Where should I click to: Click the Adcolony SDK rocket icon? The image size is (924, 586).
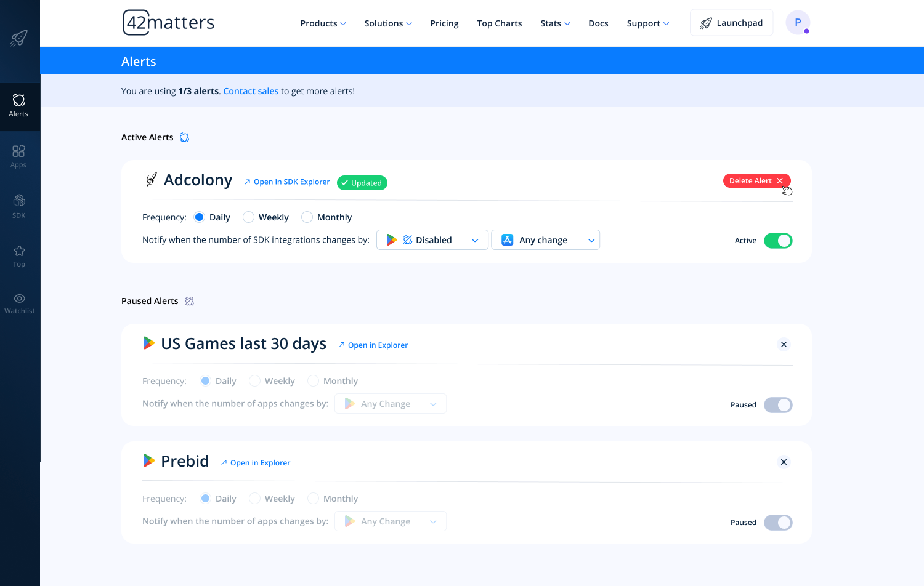point(151,179)
